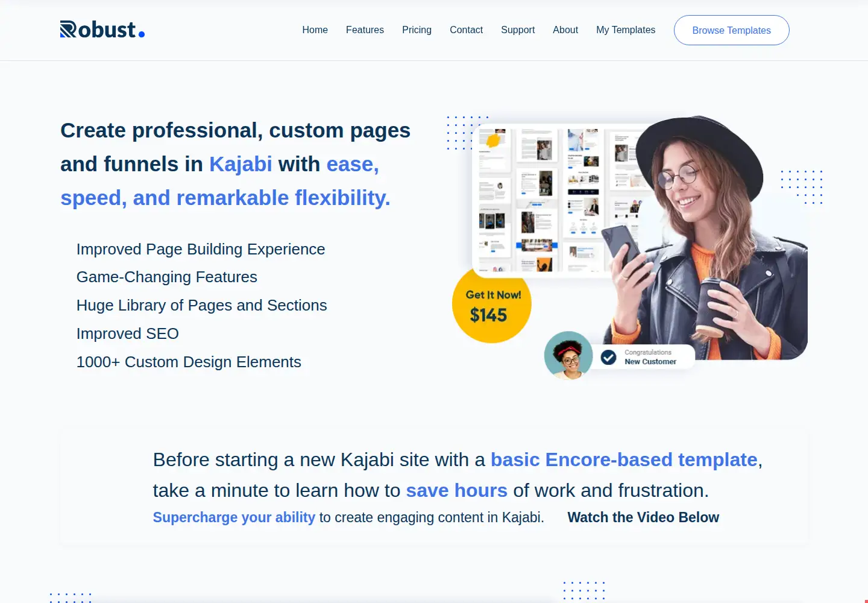Screen dimensions: 868x603
Task: Click the 'Congratulations' notification label
Action: point(648,352)
